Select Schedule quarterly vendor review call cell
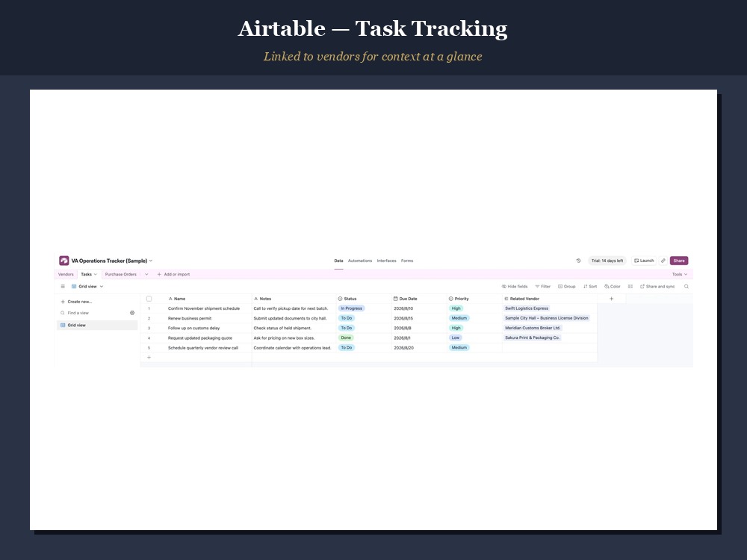 [x=205, y=348]
